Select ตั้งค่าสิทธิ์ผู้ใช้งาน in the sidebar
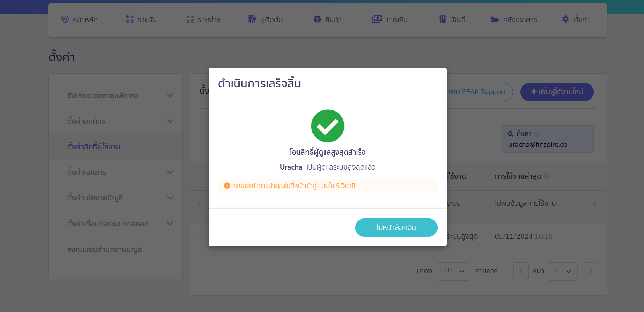The width and height of the screenshot is (644, 312). pos(94,147)
